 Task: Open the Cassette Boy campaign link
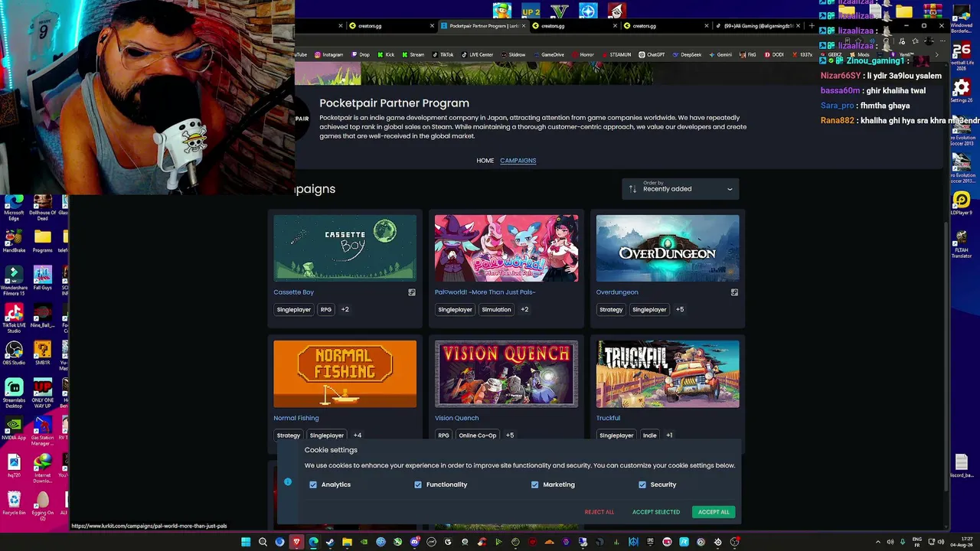coord(294,292)
